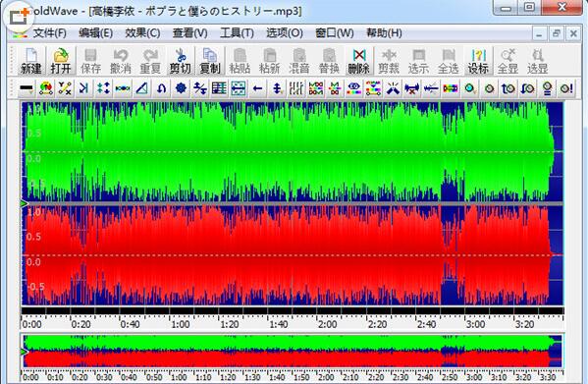Open the Echo effect icon
Screen dimensions: 588x384
tap(84, 88)
